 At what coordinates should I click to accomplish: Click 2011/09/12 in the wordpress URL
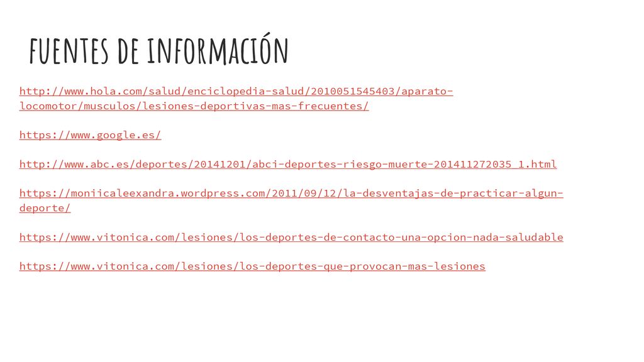click(304, 194)
